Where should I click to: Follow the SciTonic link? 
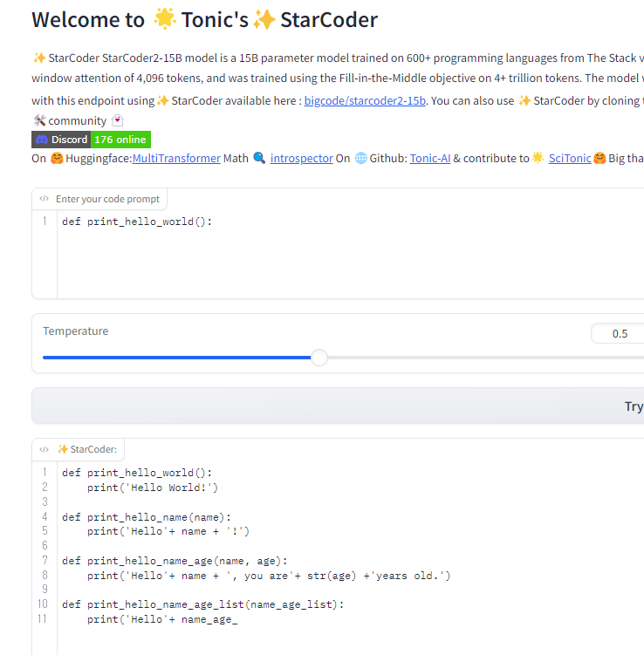(x=570, y=159)
